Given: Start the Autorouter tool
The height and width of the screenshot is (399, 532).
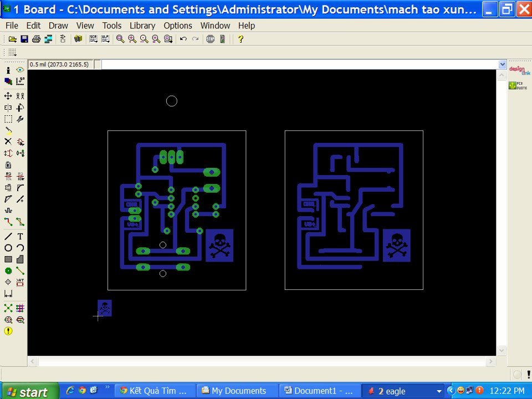Looking at the screenshot, I should 20,308.
